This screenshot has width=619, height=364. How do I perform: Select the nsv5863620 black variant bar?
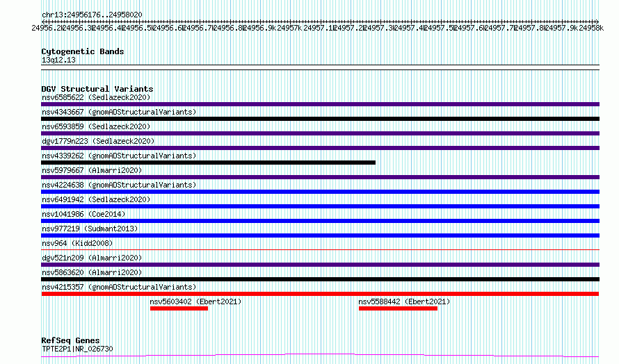320,279
